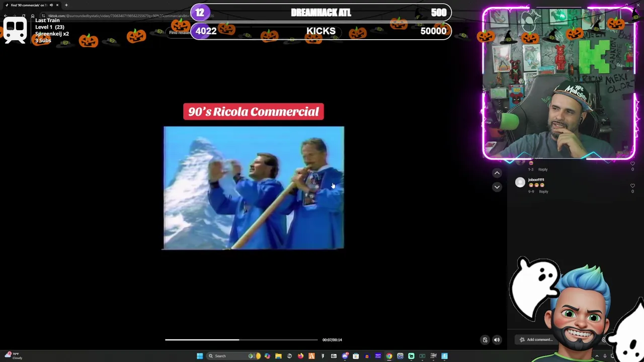
Task: Seek in the TikTok video progress bar
Action: pos(241,340)
